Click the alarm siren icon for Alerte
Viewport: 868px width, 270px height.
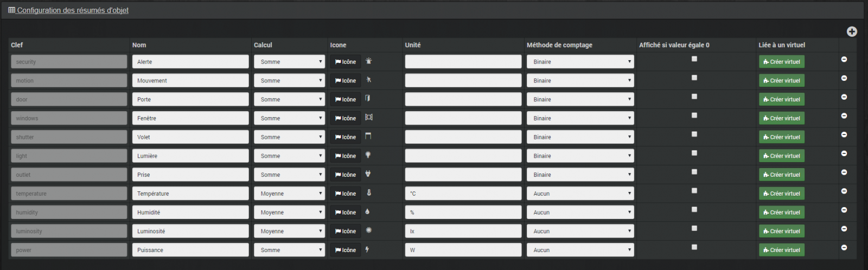pyautogui.click(x=369, y=61)
